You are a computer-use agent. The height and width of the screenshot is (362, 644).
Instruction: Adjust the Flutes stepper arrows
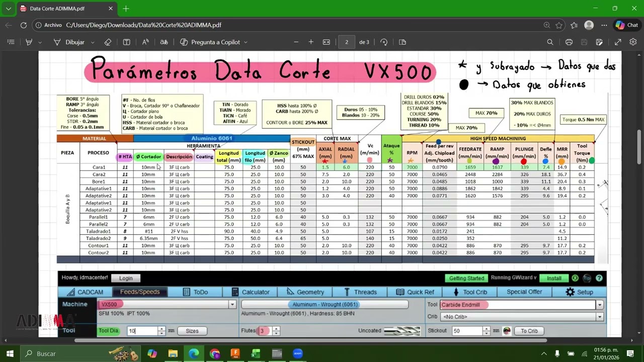[276, 331]
